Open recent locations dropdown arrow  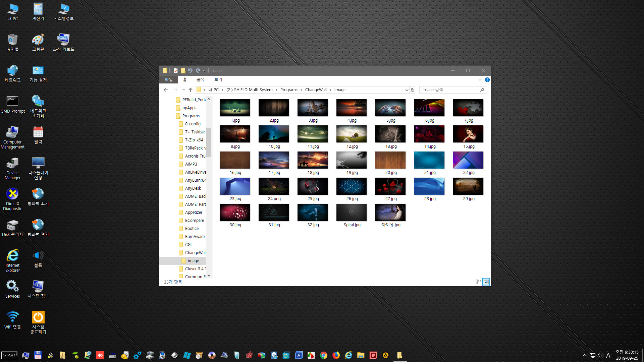(x=183, y=90)
